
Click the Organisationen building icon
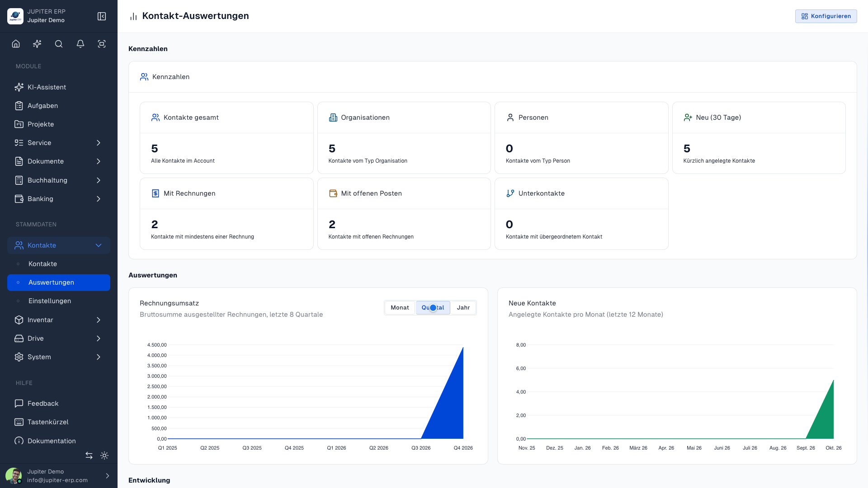(x=333, y=117)
